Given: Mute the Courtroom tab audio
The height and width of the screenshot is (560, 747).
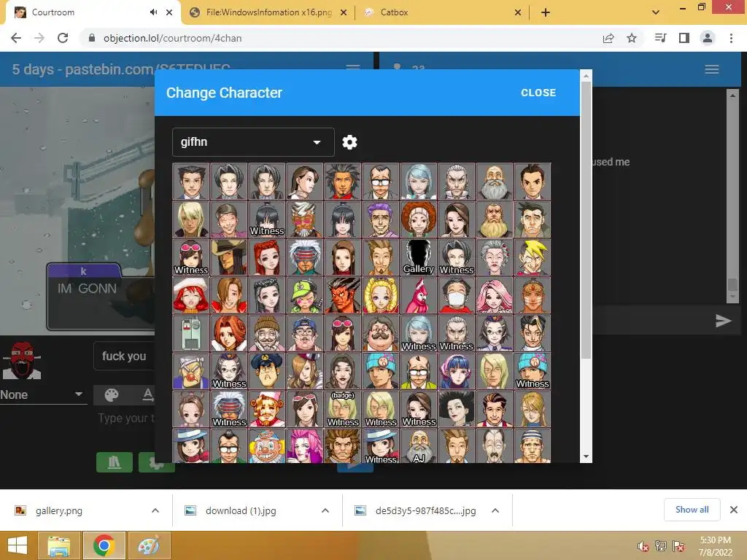Looking at the screenshot, I should (153, 12).
